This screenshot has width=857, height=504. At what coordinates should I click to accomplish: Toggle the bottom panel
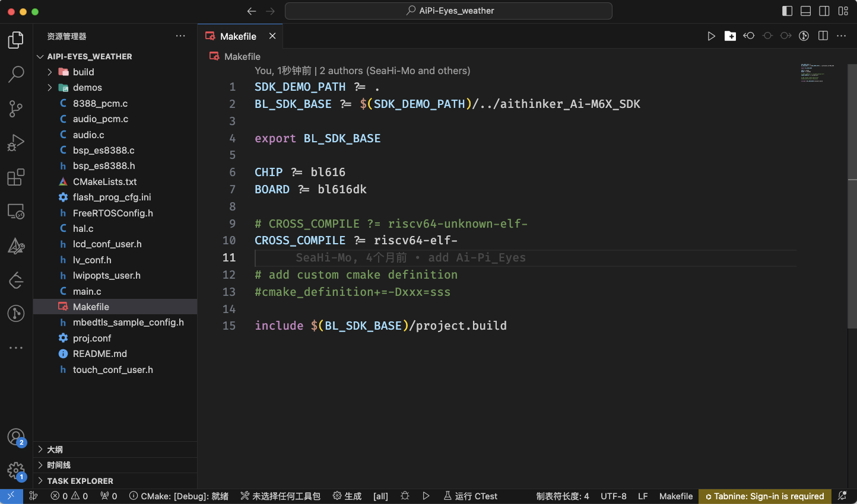[x=806, y=11]
